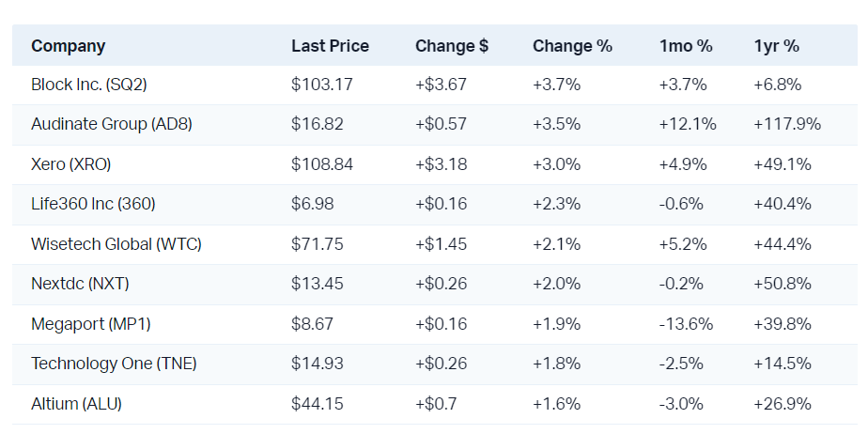Sort by the 1yr % header
Image resolution: width=868 pixels, height=434 pixels.
777,46
